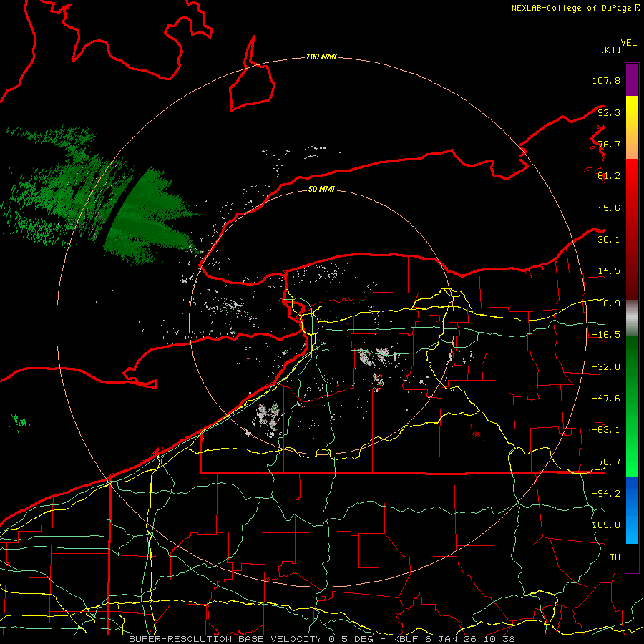The height and width of the screenshot is (644, 644).
Task: Select the -63.1 velocity scale value
Action: click(606, 430)
